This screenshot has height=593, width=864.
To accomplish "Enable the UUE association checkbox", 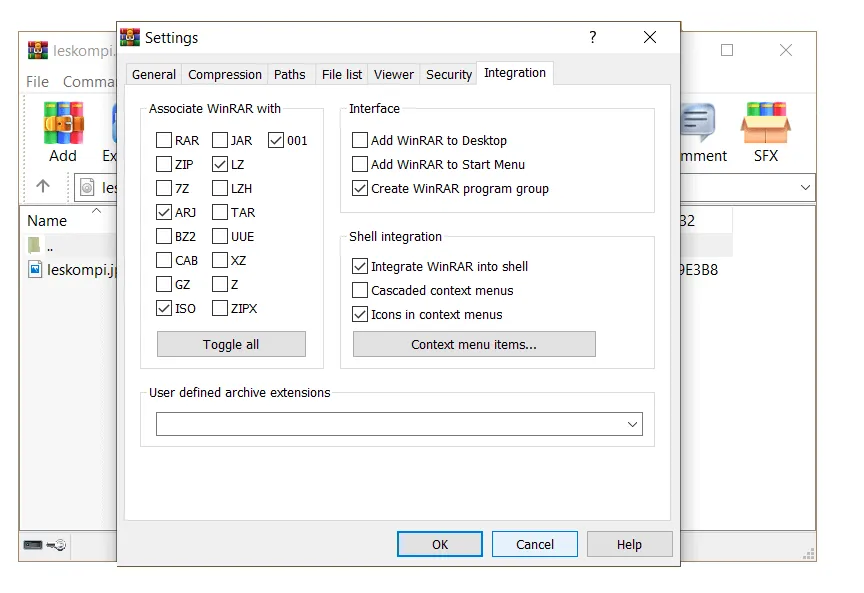I will pos(220,236).
